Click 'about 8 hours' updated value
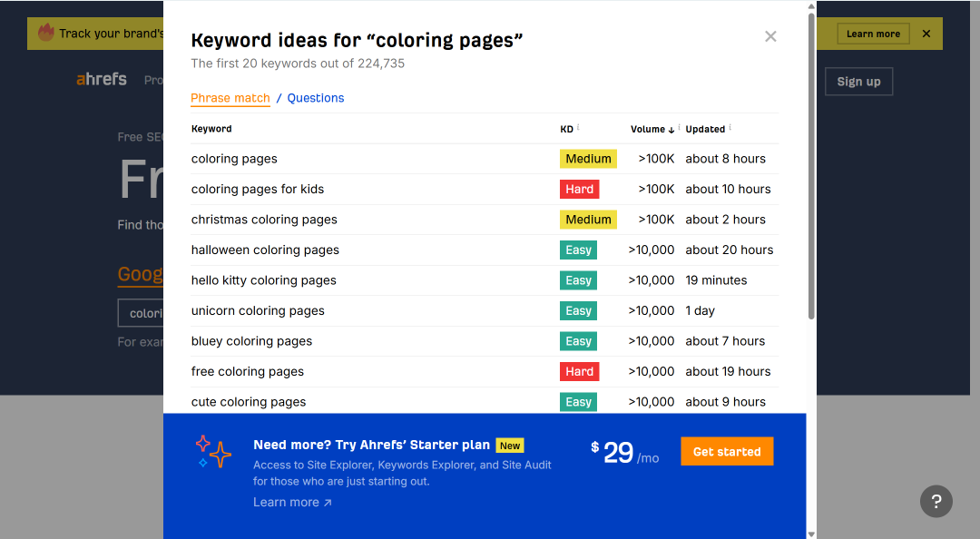Image resolution: width=980 pixels, height=539 pixels. pos(726,159)
